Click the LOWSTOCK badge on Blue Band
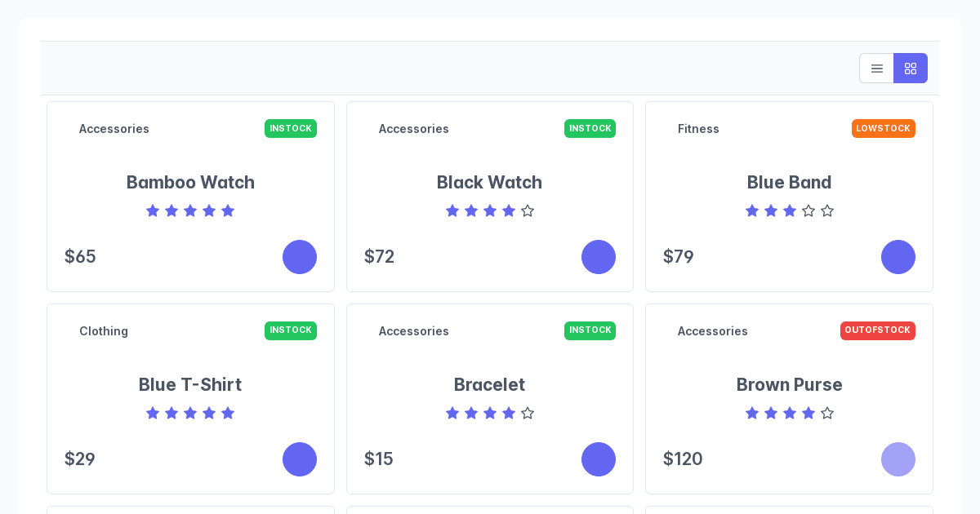980x514 pixels. pos(884,128)
